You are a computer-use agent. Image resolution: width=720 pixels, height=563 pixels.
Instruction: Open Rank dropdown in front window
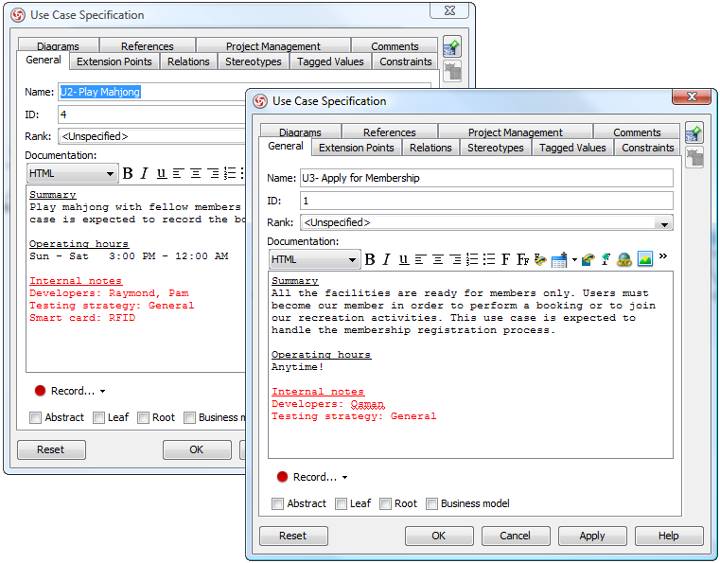(x=664, y=223)
